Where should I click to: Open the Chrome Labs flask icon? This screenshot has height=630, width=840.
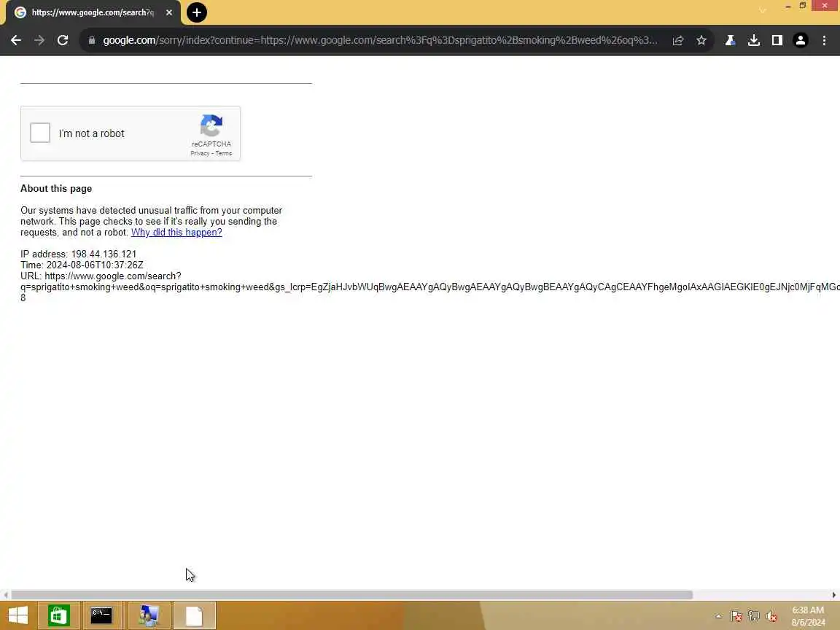(730, 40)
